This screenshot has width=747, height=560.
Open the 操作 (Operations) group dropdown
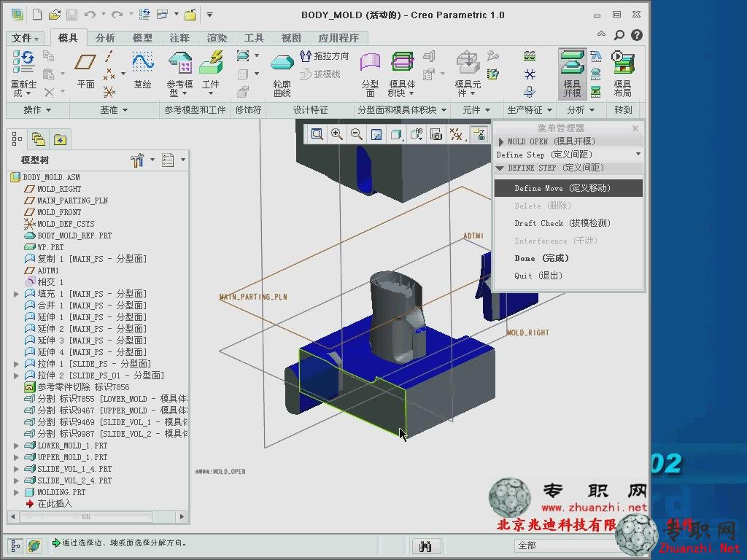pyautogui.click(x=37, y=110)
